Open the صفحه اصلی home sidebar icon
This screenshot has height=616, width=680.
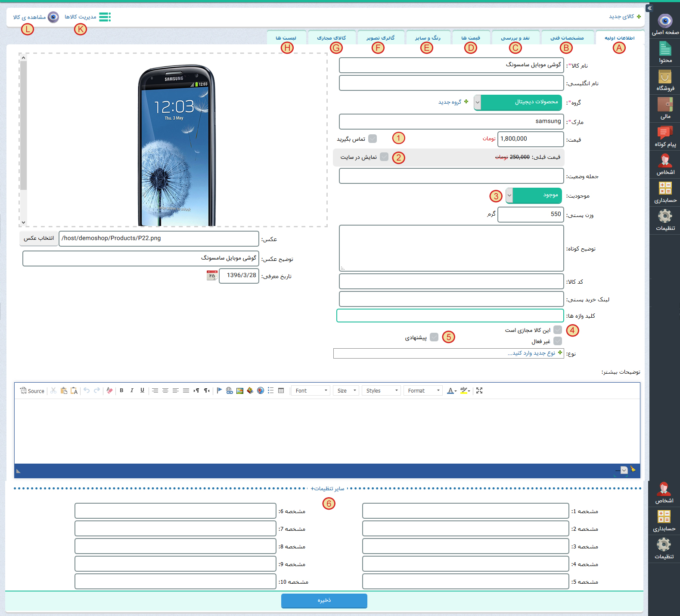click(665, 25)
